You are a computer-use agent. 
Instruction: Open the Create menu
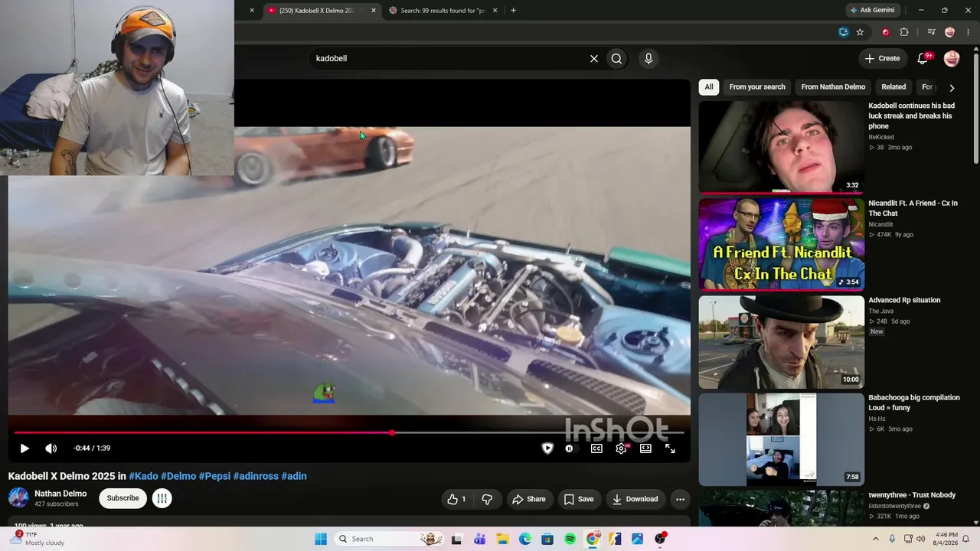[x=882, y=58]
